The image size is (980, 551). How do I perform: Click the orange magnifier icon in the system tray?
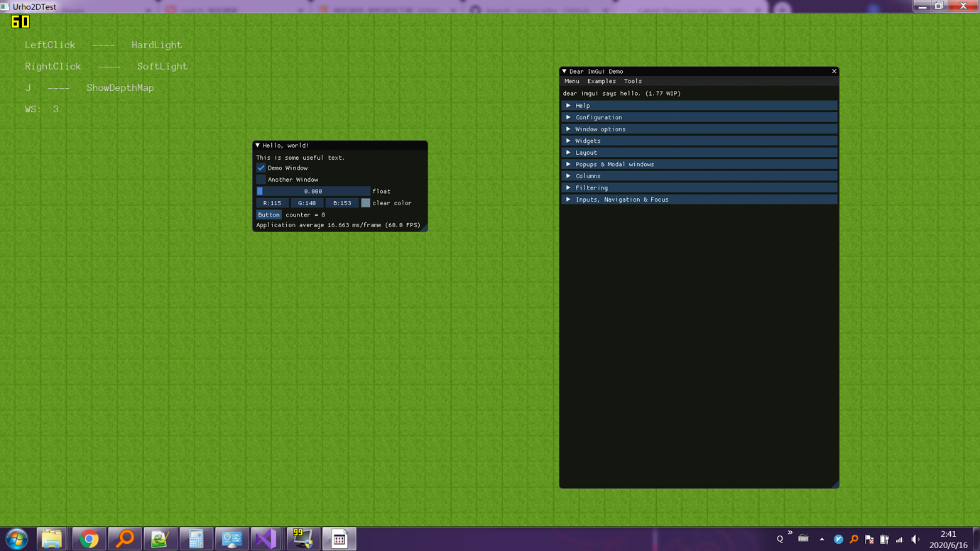pyautogui.click(x=854, y=540)
